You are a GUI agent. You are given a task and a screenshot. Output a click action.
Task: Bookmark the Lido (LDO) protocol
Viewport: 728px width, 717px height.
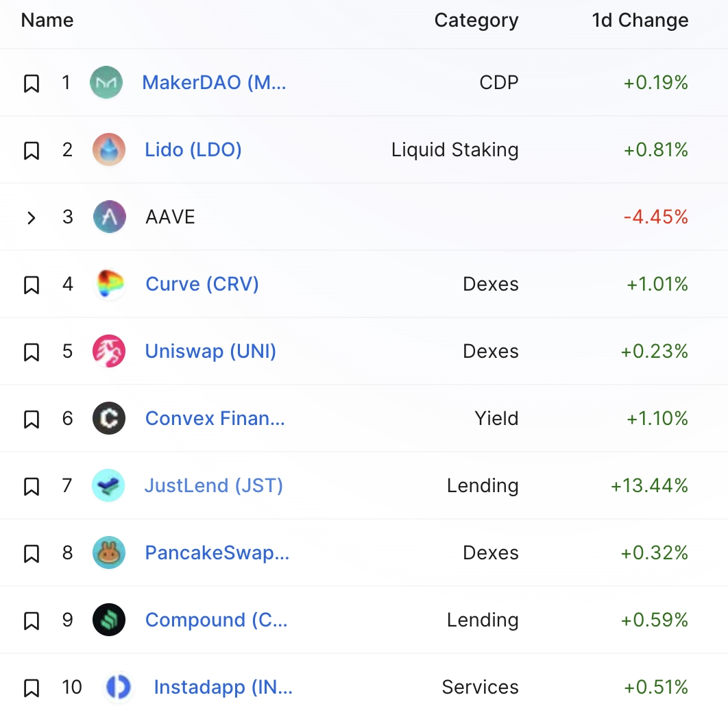click(x=32, y=151)
